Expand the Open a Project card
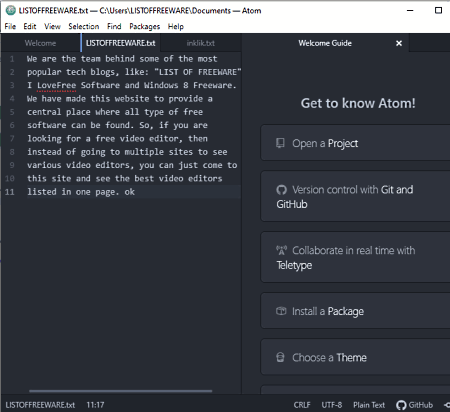The height and width of the screenshot is (412, 450). coord(355,143)
